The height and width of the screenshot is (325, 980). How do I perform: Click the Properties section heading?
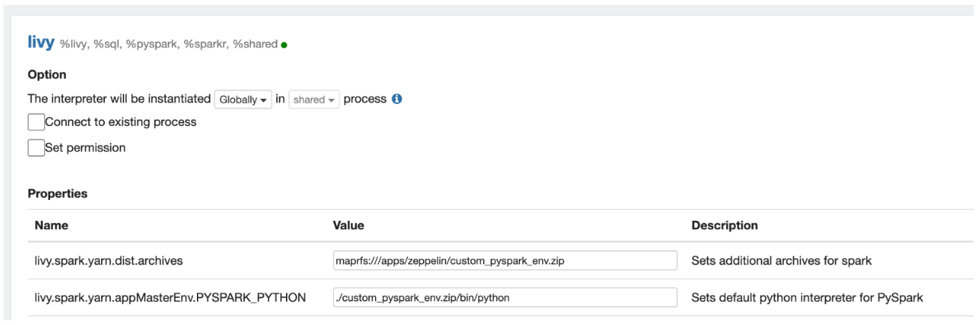coord(58,194)
